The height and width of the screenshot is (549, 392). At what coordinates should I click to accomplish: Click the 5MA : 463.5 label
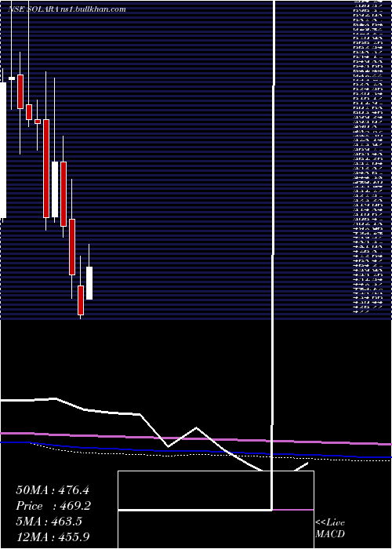(49, 522)
